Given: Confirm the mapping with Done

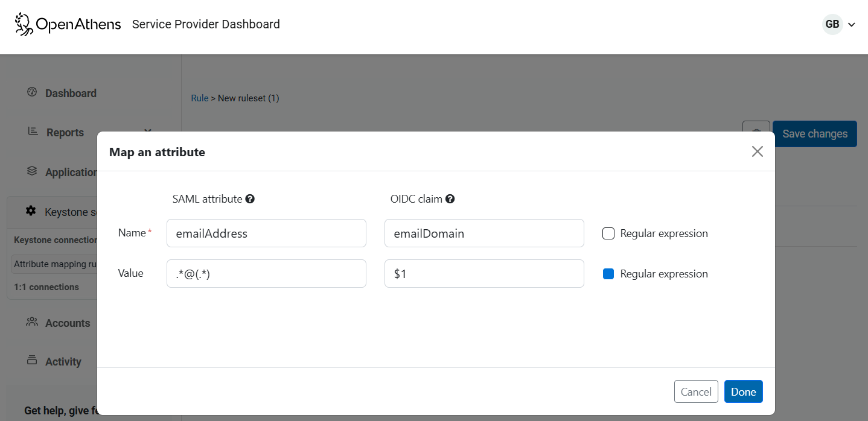Looking at the screenshot, I should [x=743, y=391].
